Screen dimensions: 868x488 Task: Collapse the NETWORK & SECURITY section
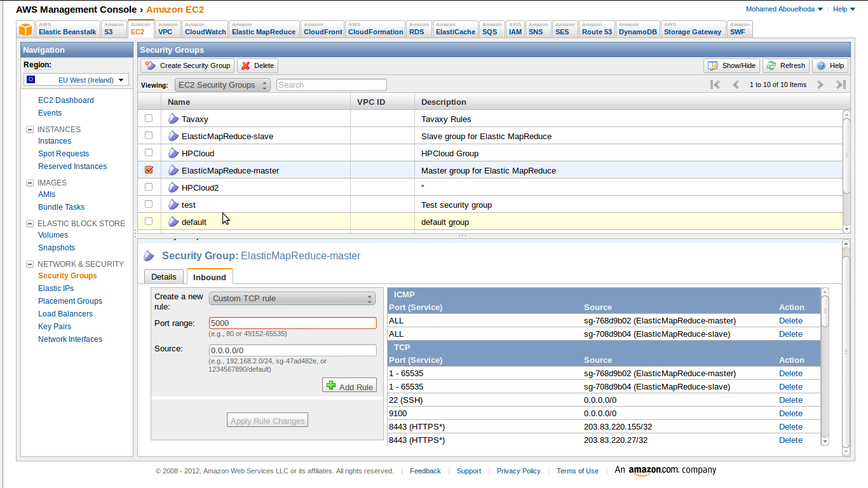pos(29,264)
